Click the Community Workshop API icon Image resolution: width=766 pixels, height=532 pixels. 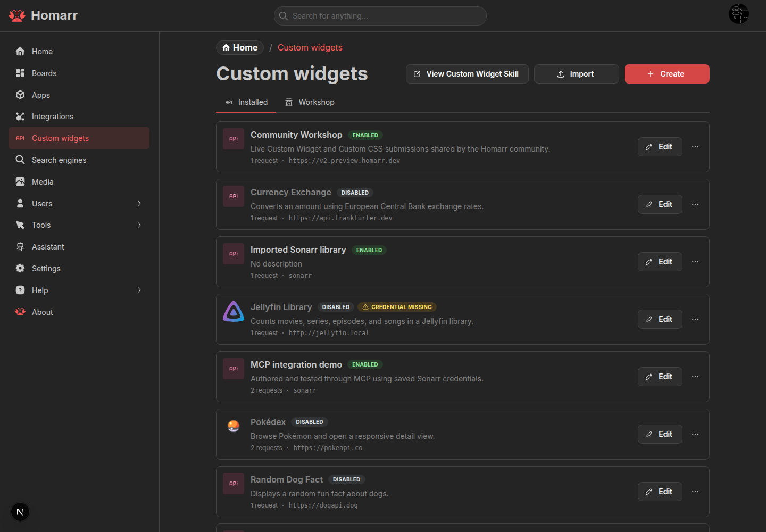pos(234,139)
